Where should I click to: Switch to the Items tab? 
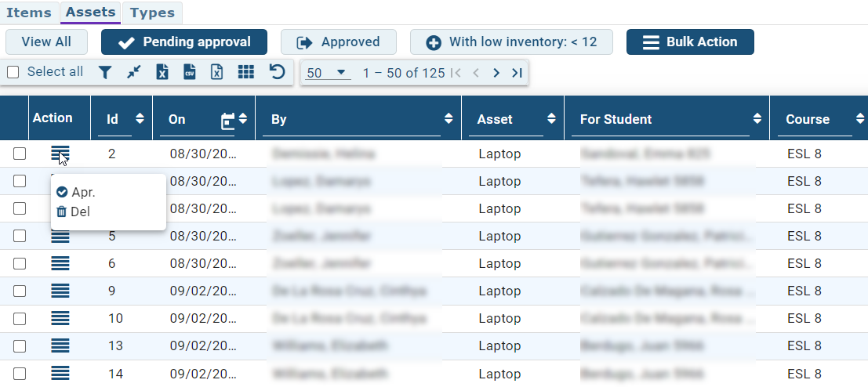29,13
